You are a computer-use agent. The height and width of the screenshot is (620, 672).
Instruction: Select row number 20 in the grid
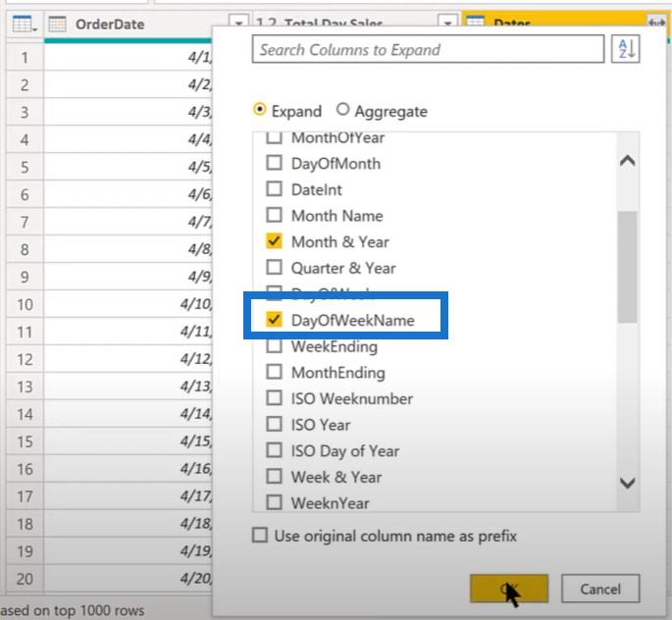pos(25,579)
